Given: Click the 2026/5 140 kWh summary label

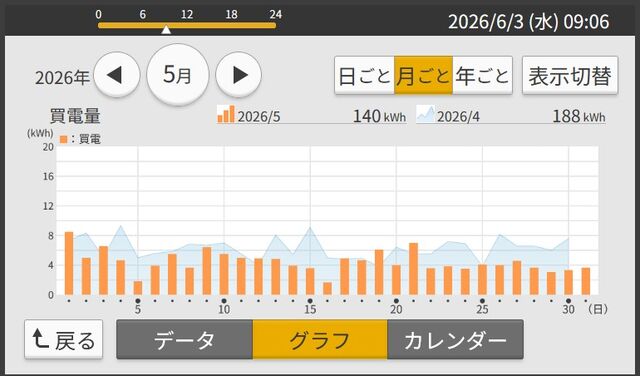Looking at the screenshot, I should click(312, 116).
